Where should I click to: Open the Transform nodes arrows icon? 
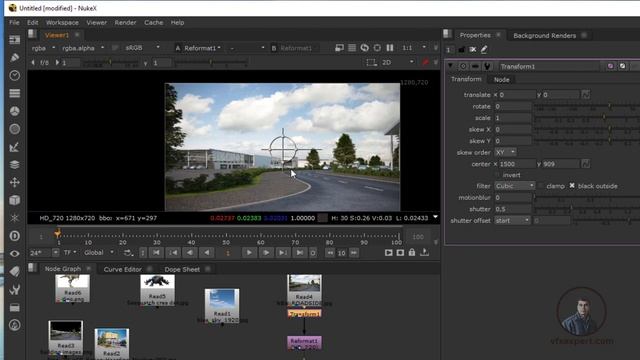click(x=15, y=182)
